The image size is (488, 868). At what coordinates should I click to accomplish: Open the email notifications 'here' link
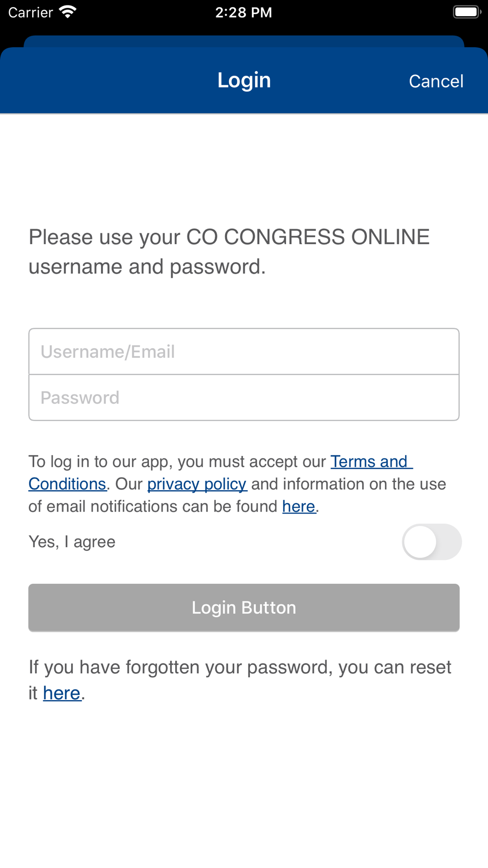299,506
